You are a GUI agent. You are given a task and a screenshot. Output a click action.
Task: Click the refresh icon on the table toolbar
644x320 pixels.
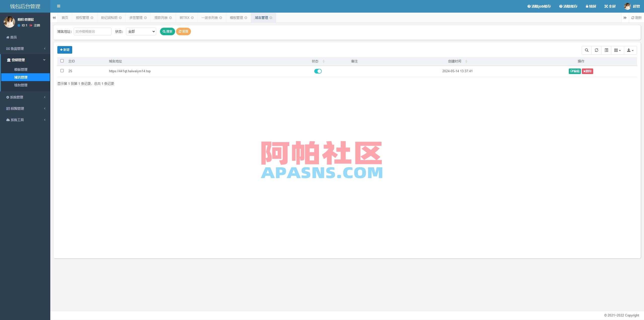pyautogui.click(x=596, y=50)
